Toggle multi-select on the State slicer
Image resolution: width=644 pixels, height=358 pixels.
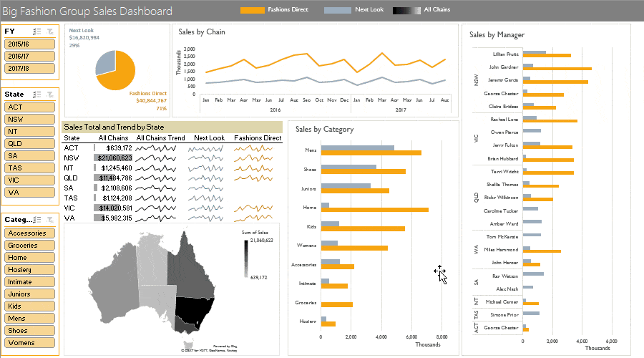coord(37,95)
